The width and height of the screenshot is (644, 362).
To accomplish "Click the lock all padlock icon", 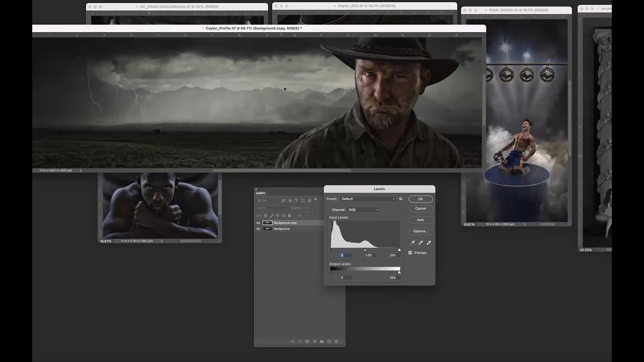I will pyautogui.click(x=289, y=216).
